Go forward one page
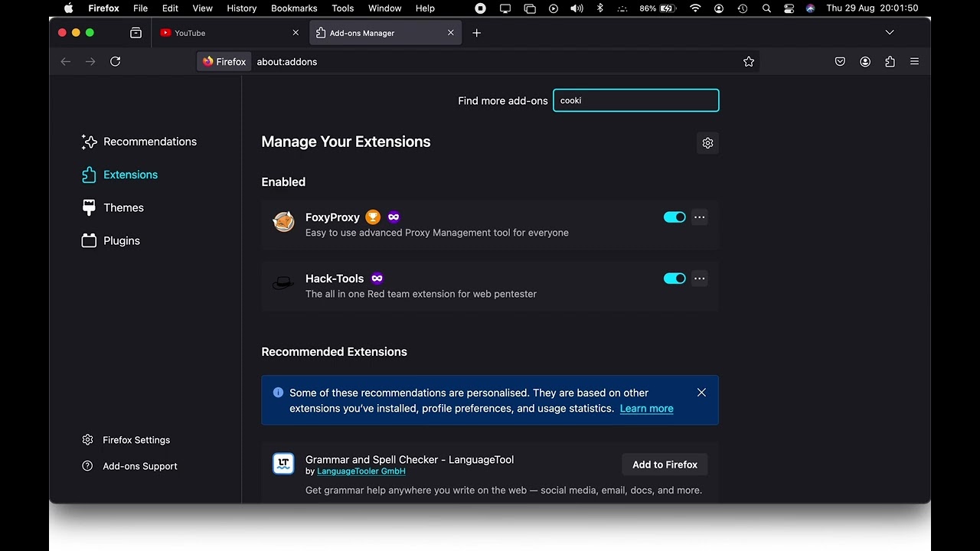The image size is (980, 551). (90, 61)
